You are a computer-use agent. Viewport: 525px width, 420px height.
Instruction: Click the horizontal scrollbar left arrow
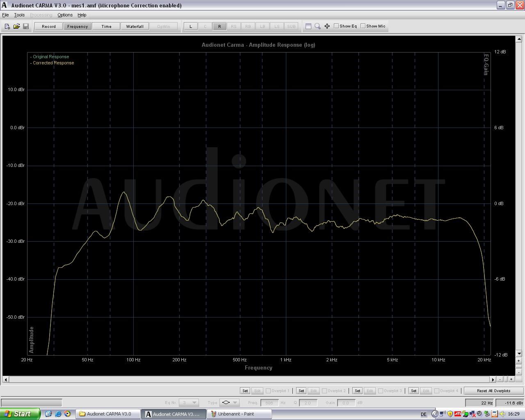pyautogui.click(x=5, y=379)
